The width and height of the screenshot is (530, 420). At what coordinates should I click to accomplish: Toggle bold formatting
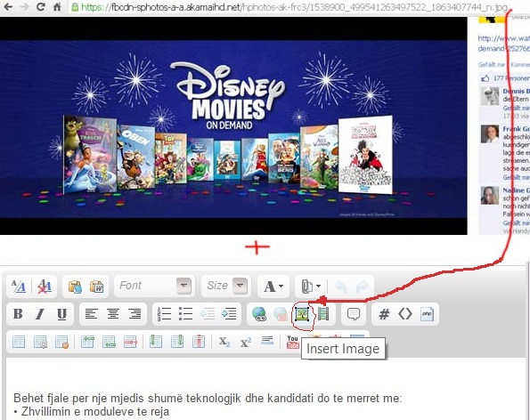[x=18, y=314]
